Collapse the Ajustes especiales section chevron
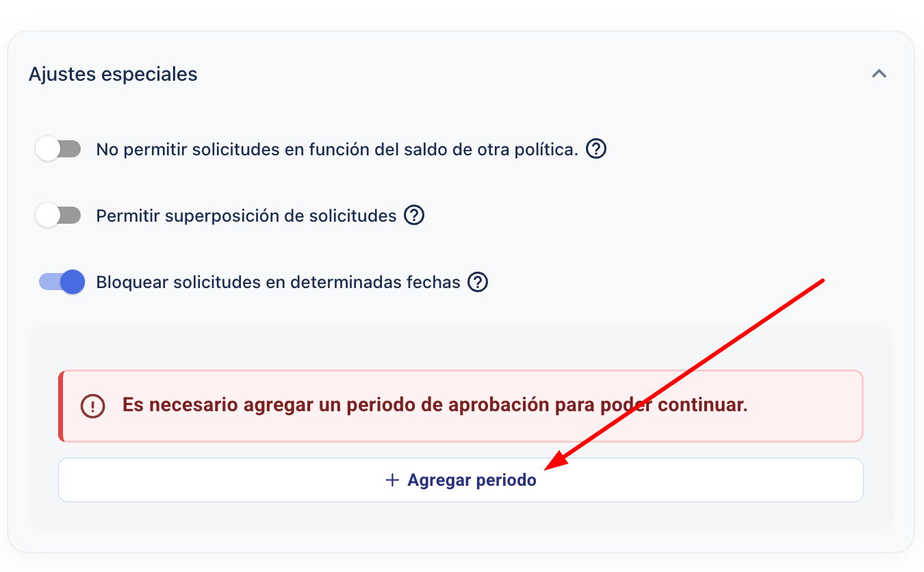924x572 pixels. pyautogui.click(x=879, y=73)
